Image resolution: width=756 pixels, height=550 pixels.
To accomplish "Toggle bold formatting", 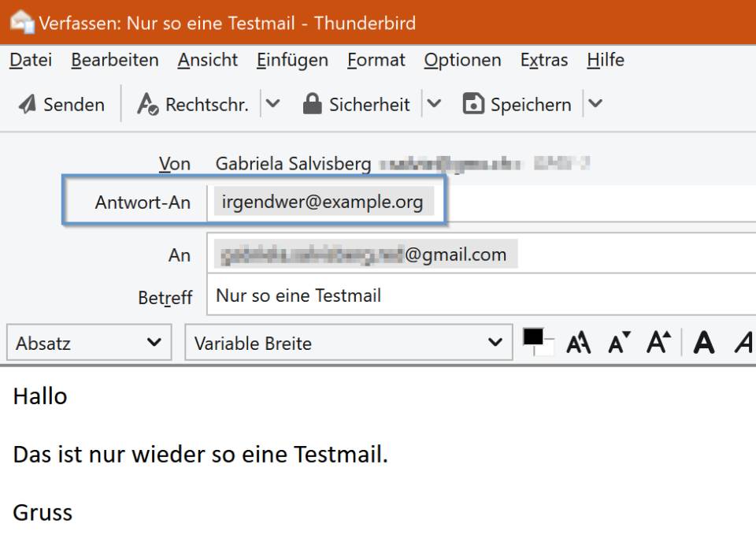I will (703, 343).
